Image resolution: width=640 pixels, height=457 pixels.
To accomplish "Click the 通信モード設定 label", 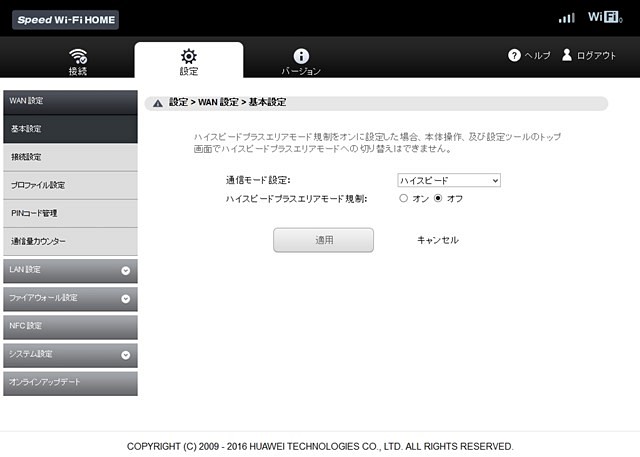I will tap(258, 180).
